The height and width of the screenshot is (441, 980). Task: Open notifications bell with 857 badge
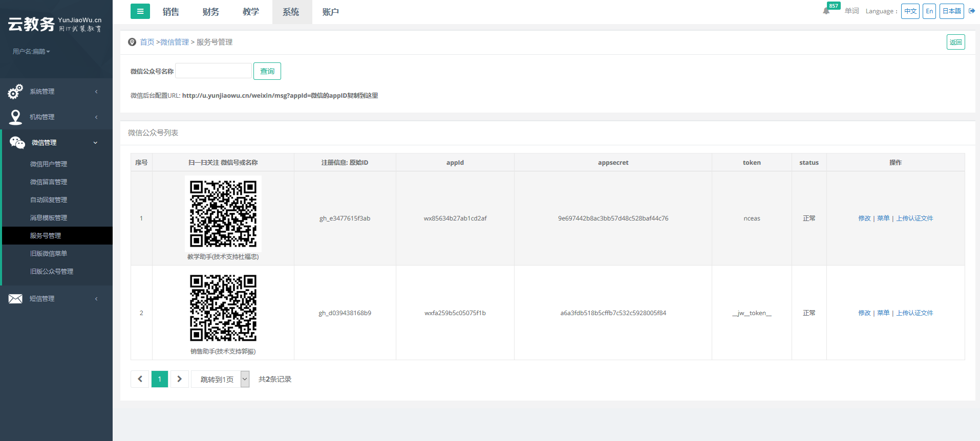point(826,11)
